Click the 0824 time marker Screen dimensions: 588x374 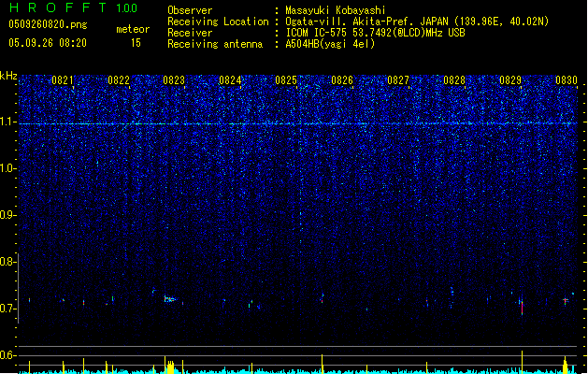coord(230,80)
